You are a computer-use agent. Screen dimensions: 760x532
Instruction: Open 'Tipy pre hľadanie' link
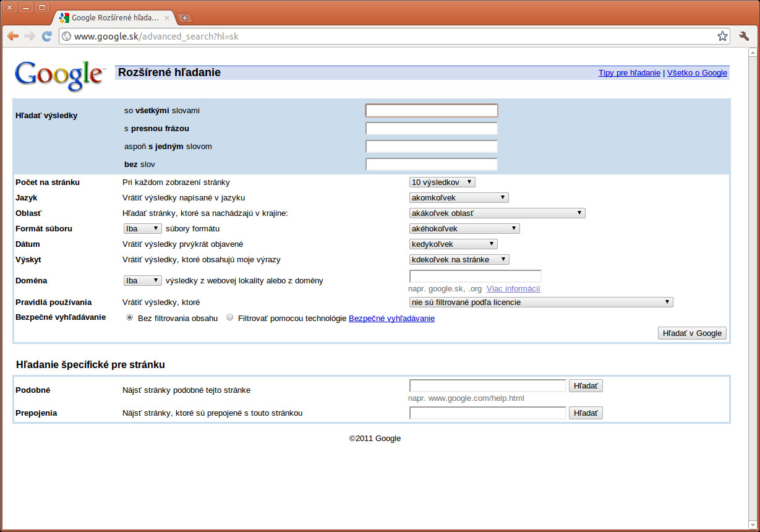630,72
